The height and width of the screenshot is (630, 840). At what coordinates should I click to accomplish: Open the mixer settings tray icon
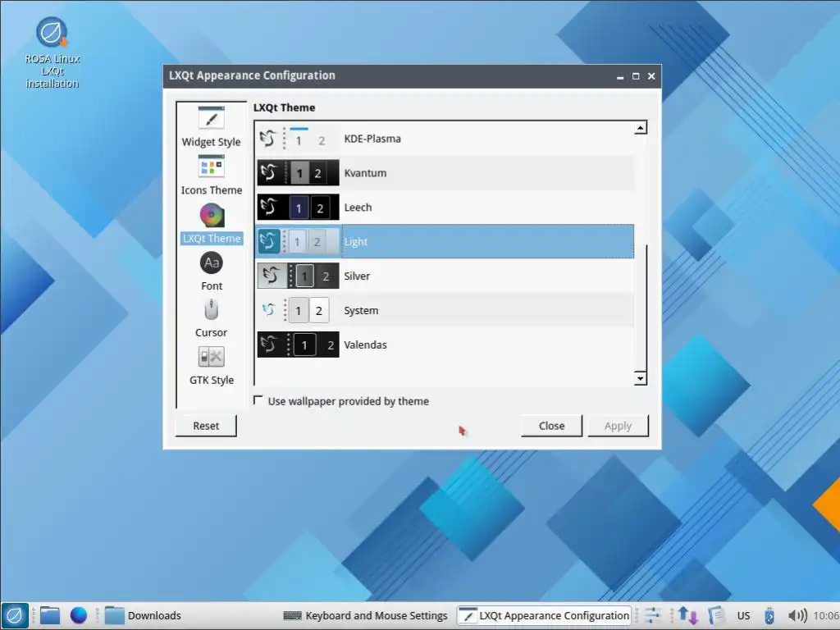[x=652, y=615]
